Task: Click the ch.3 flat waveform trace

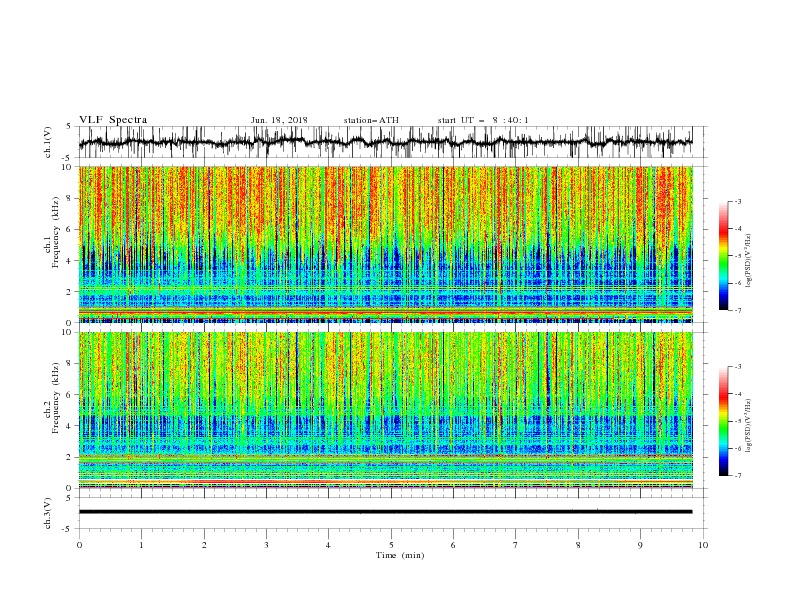Action: [386, 512]
